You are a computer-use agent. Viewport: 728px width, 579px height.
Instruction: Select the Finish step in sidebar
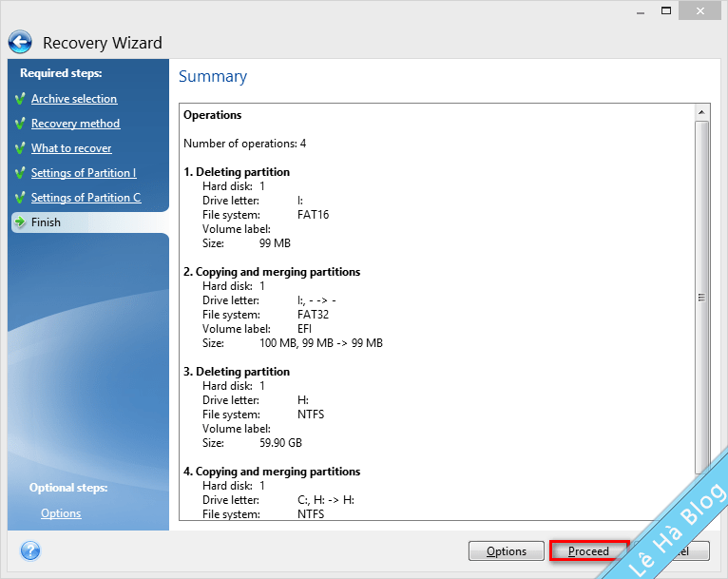90,222
